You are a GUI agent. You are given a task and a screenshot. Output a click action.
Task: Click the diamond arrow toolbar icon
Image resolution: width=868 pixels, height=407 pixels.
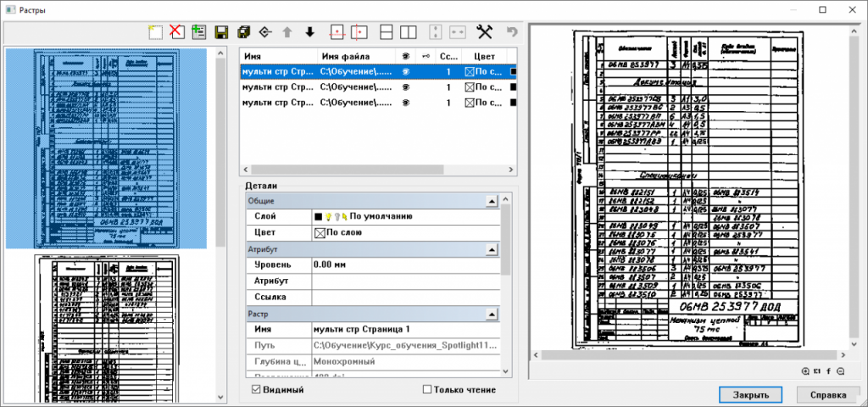tap(265, 32)
